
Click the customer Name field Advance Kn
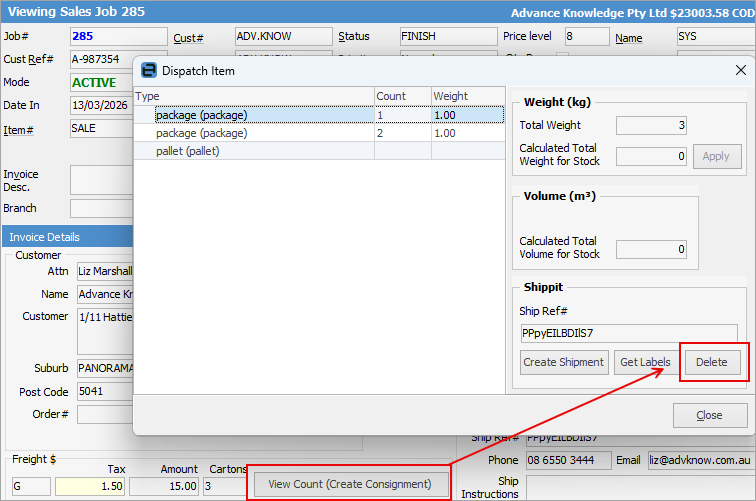pyautogui.click(x=105, y=294)
